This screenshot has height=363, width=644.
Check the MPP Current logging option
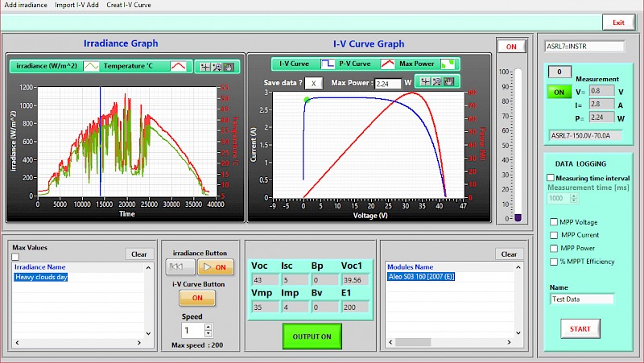click(554, 235)
